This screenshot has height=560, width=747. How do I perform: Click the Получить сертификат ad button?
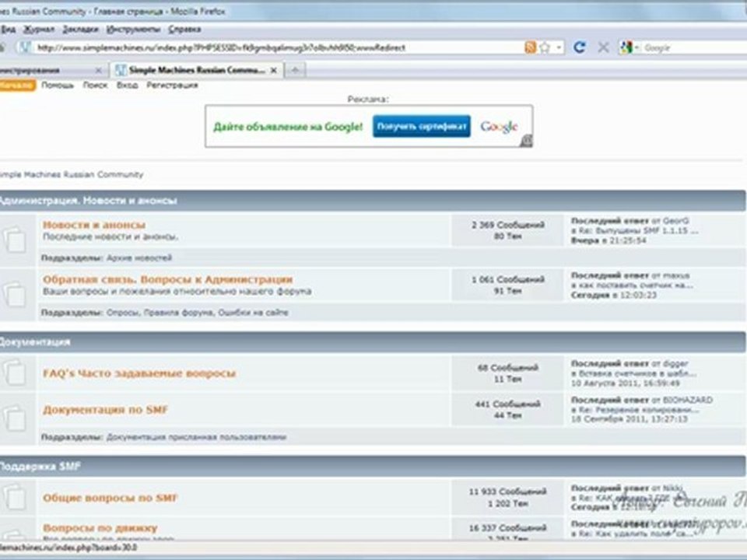(x=421, y=126)
